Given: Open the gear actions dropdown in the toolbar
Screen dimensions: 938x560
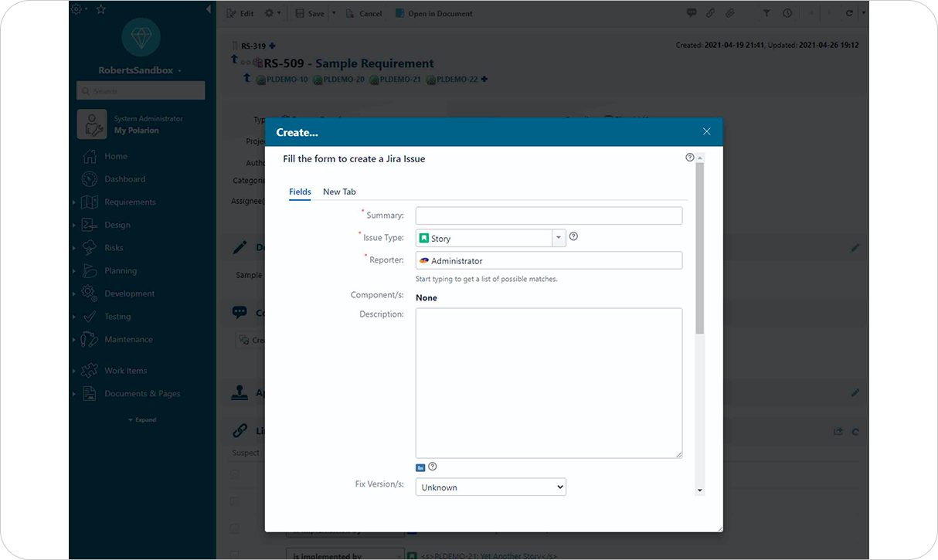Looking at the screenshot, I should (x=273, y=13).
